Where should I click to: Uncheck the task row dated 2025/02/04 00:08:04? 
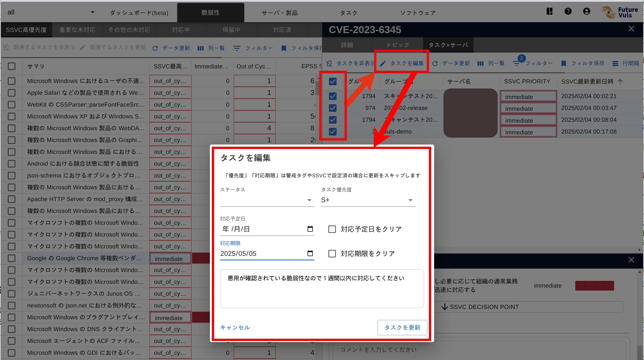tap(333, 120)
